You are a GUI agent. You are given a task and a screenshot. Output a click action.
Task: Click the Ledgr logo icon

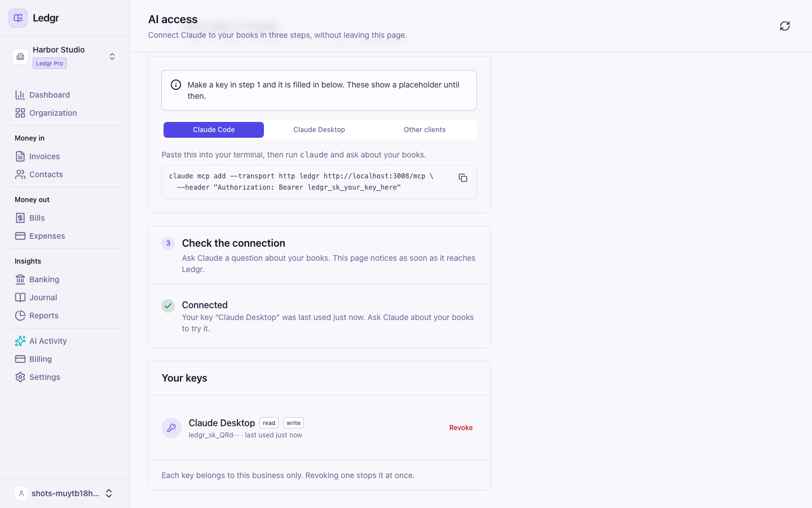point(18,18)
